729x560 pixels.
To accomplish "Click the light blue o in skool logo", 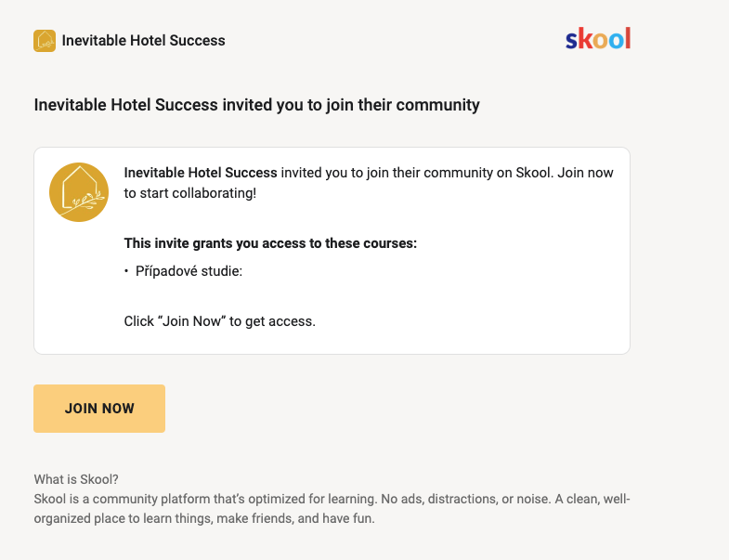I will [x=616, y=41].
